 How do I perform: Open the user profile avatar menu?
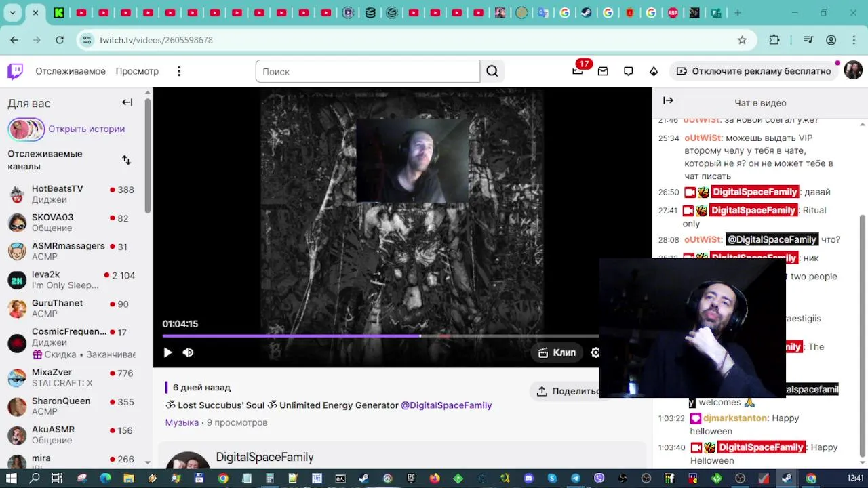(853, 70)
